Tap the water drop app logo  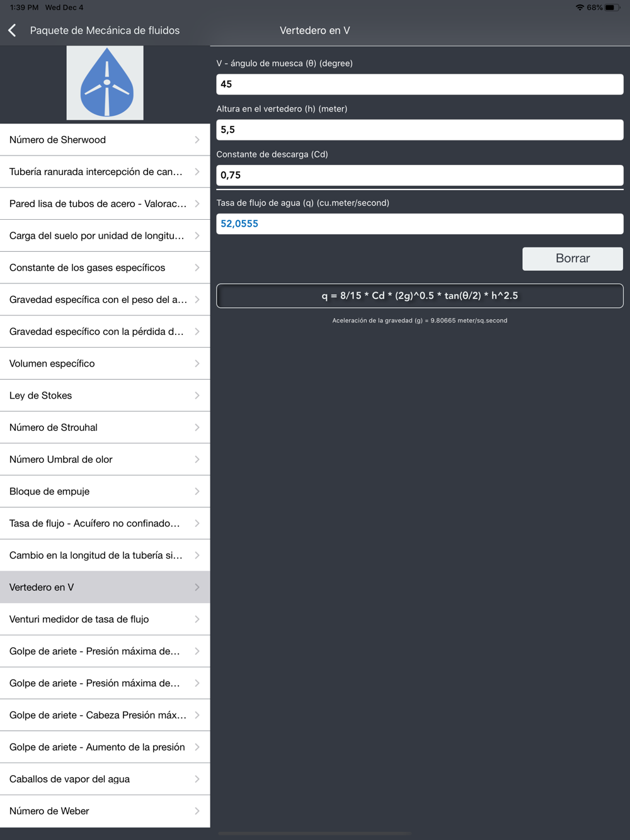coord(105,82)
